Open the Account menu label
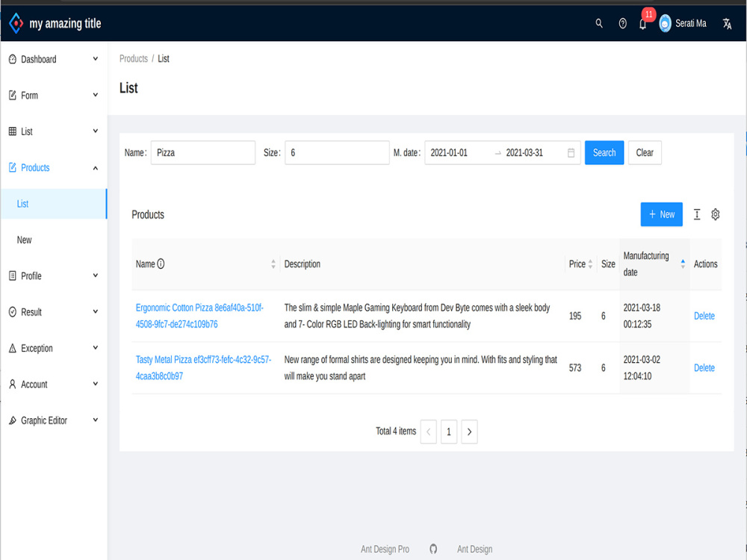The height and width of the screenshot is (560, 747). [x=34, y=385]
